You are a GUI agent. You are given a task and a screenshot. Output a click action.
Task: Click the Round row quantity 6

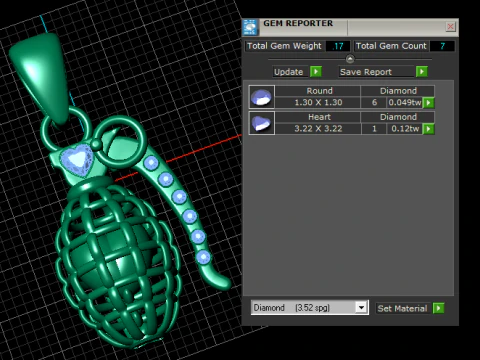pos(374,102)
